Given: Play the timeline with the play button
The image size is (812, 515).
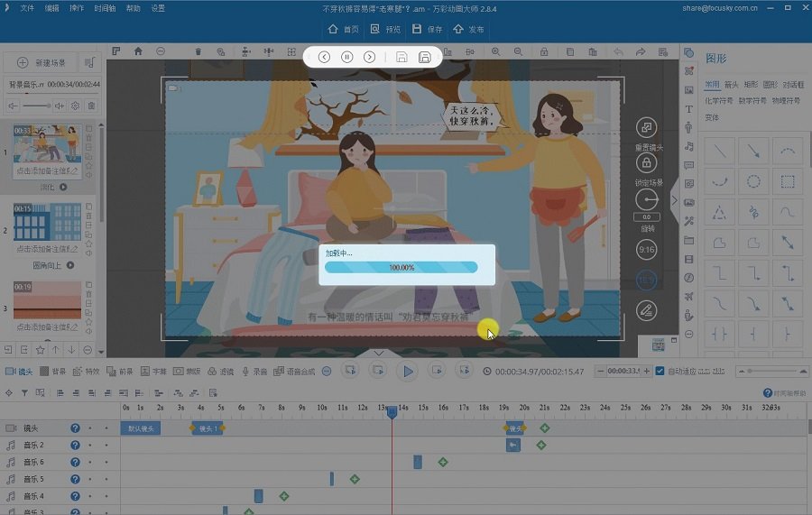Looking at the screenshot, I should 408,371.
